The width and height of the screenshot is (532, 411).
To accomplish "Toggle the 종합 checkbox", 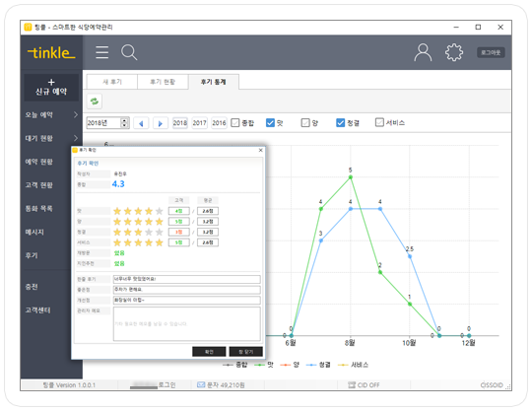I will click(x=234, y=122).
